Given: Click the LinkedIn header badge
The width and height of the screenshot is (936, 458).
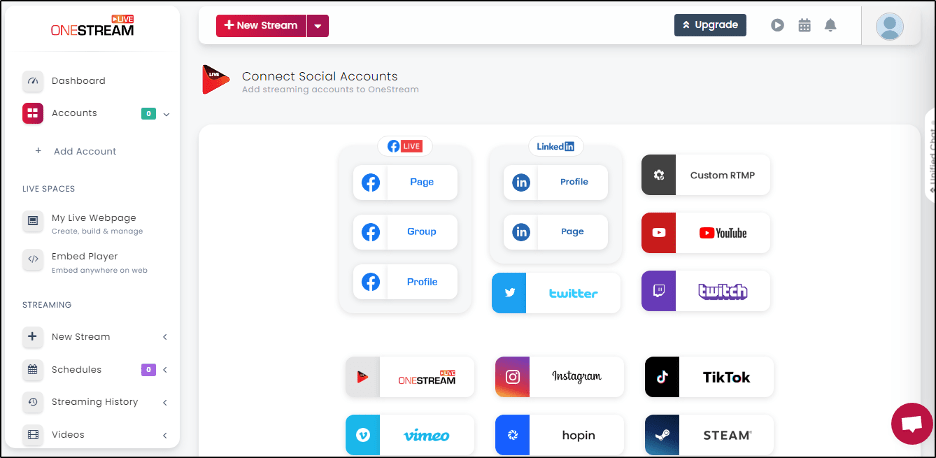Looking at the screenshot, I should [x=556, y=146].
